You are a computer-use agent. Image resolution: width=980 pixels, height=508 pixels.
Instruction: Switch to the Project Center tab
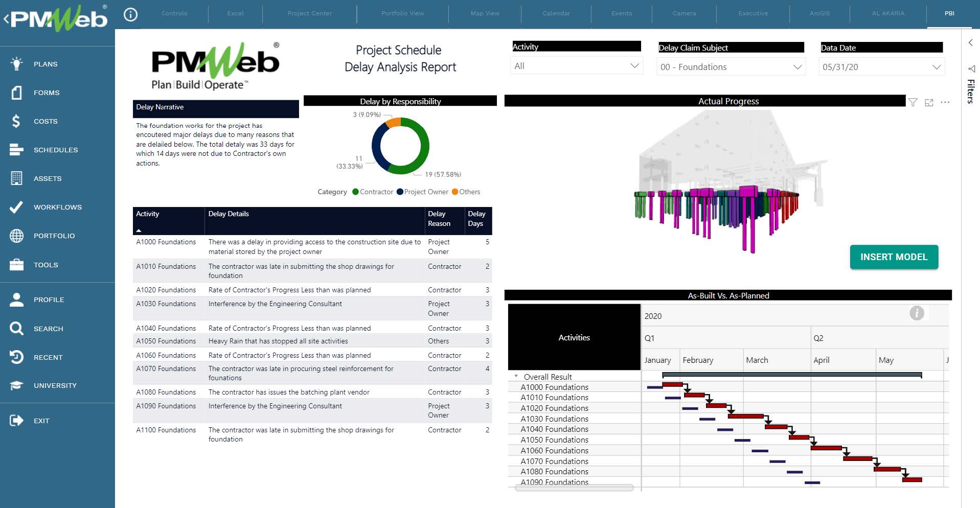pos(310,13)
